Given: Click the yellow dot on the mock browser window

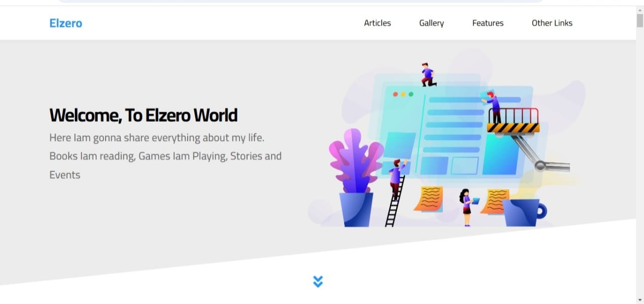Looking at the screenshot, I should coord(403,93).
